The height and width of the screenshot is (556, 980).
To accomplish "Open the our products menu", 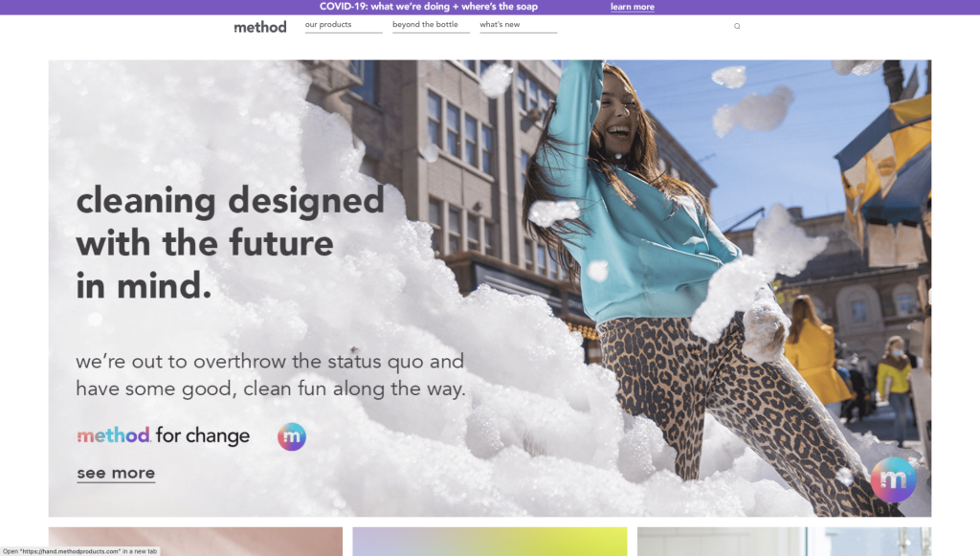I will tap(328, 24).
